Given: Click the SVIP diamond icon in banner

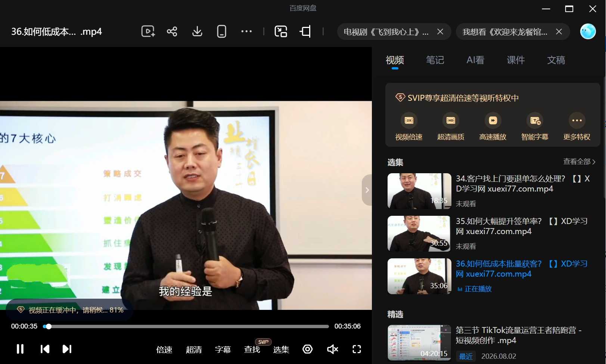Looking at the screenshot, I should click(x=400, y=98).
